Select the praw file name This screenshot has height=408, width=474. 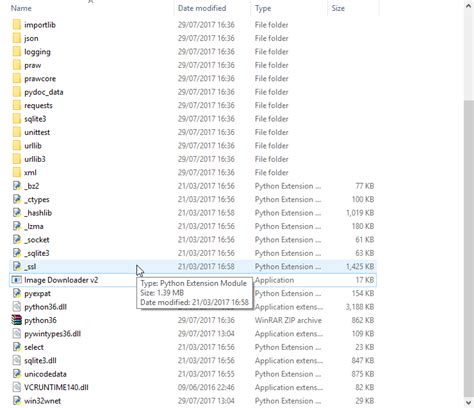pos(33,65)
